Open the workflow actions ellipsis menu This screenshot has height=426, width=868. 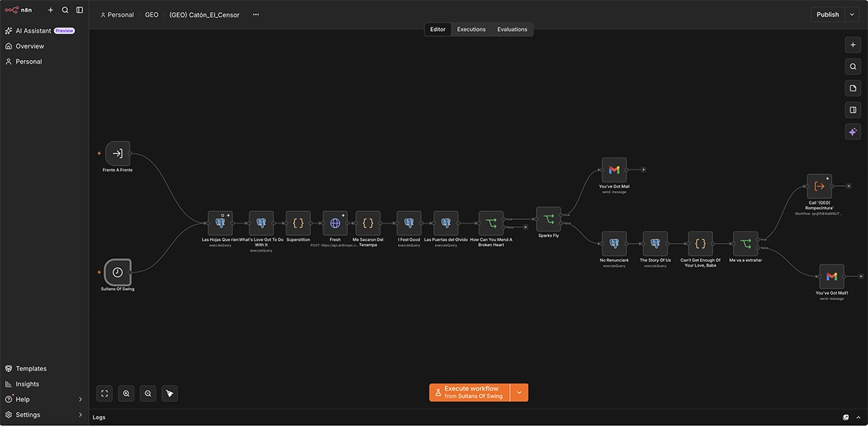pos(255,14)
